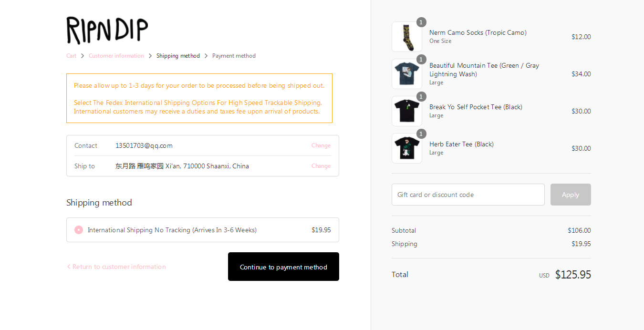Image resolution: width=644 pixels, height=330 pixels.
Task: Go to Customer information breadcrumb
Action: (116, 56)
